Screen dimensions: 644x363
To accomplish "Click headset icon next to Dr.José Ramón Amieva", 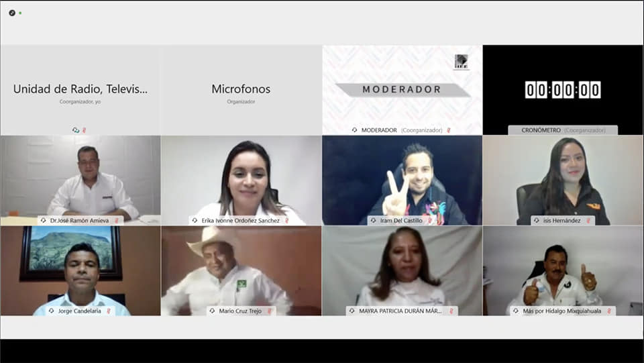I will tap(44, 221).
